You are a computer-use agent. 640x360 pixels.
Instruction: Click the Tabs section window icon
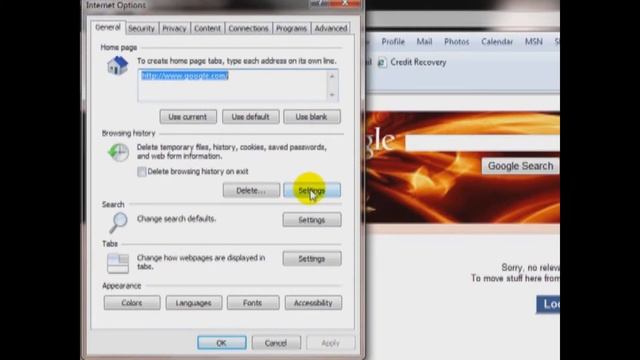click(118, 263)
